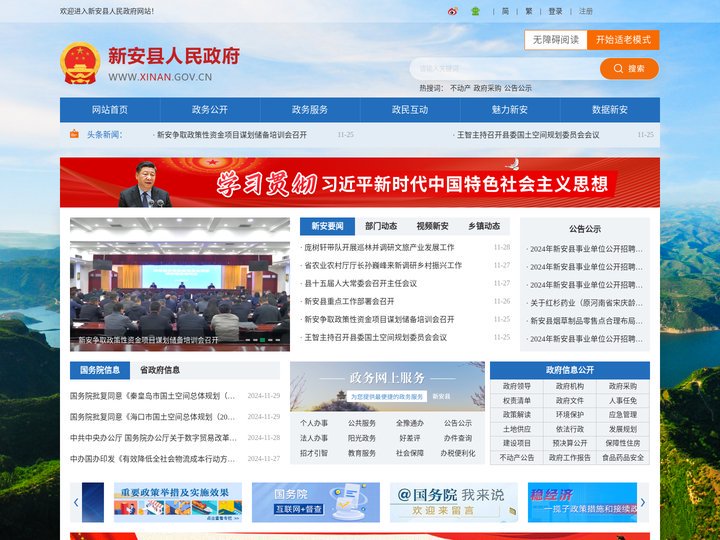The image size is (720, 540).
Task: Click the orange 搜索 button
Action: coord(629,68)
